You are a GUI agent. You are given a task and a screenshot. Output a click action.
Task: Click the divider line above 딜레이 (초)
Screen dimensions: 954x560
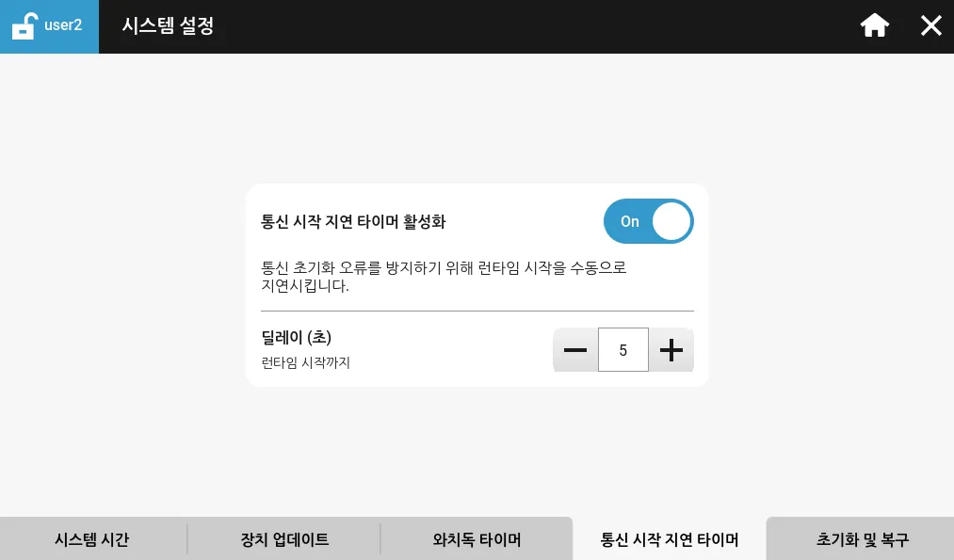tap(477, 311)
